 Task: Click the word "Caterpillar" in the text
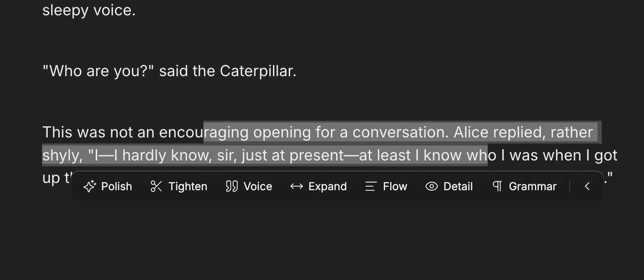coord(258,71)
